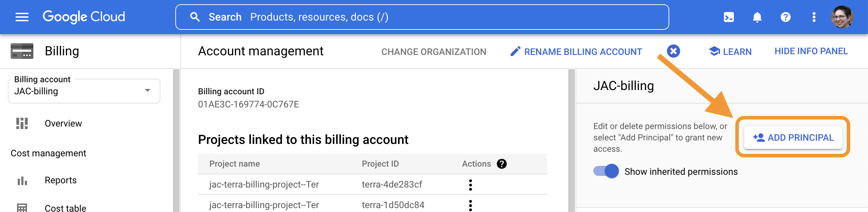Viewport: 868px width, 212px height.
Task: Click the Cost table grid icon
Action: click(x=22, y=208)
